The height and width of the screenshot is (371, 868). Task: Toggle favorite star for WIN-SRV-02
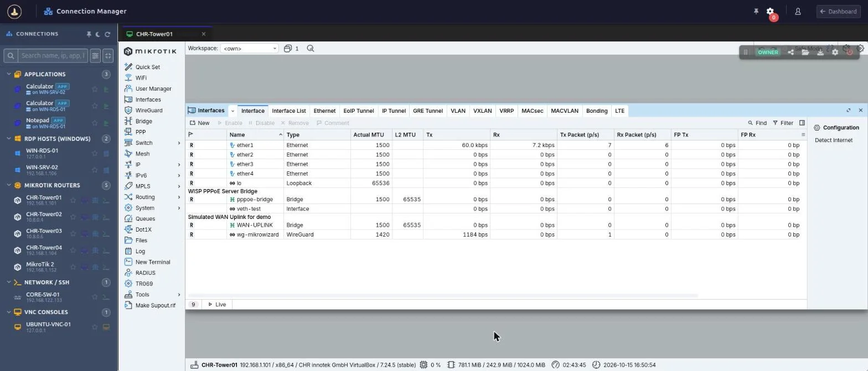(95, 170)
